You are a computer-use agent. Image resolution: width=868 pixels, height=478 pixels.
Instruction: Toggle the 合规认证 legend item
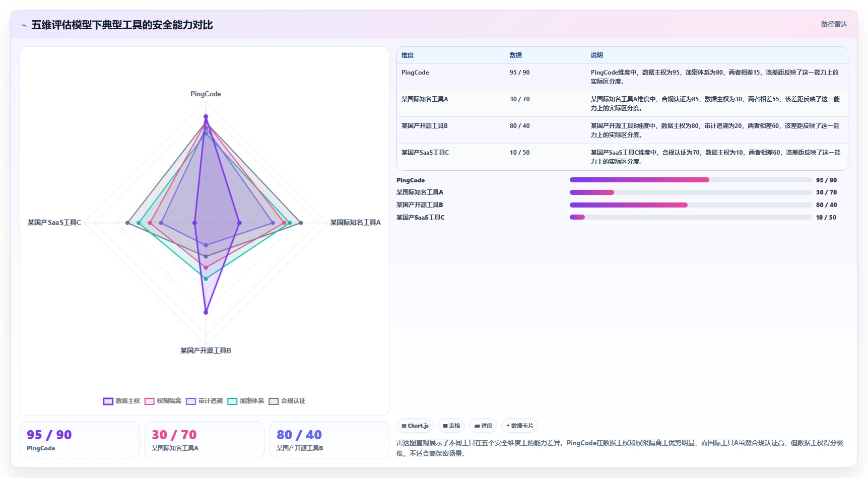(287, 401)
